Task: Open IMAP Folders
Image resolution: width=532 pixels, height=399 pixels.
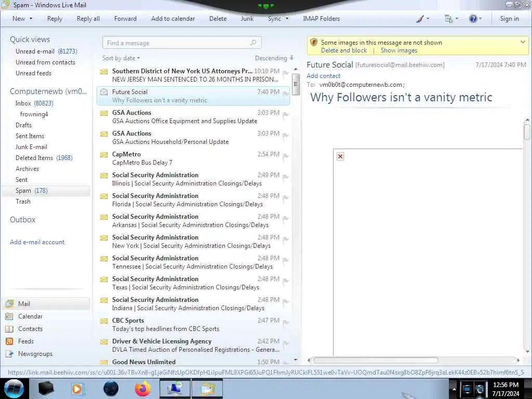Action: pos(321,19)
